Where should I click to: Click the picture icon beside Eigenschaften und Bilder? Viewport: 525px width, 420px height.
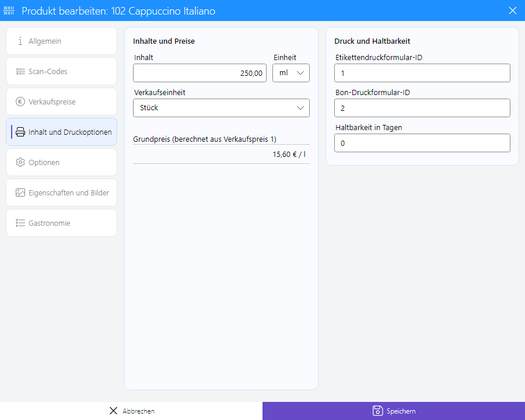[x=20, y=192]
